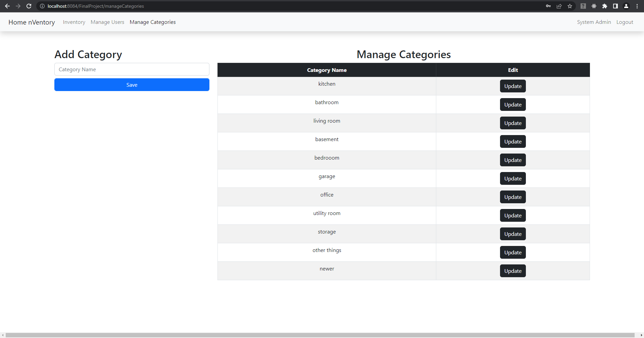Select the 'kitchen' category name cell
This screenshot has width=644, height=338.
(327, 86)
